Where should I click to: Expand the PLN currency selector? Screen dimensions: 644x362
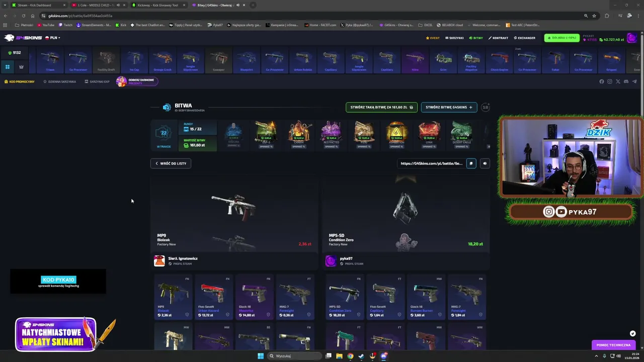[53, 38]
